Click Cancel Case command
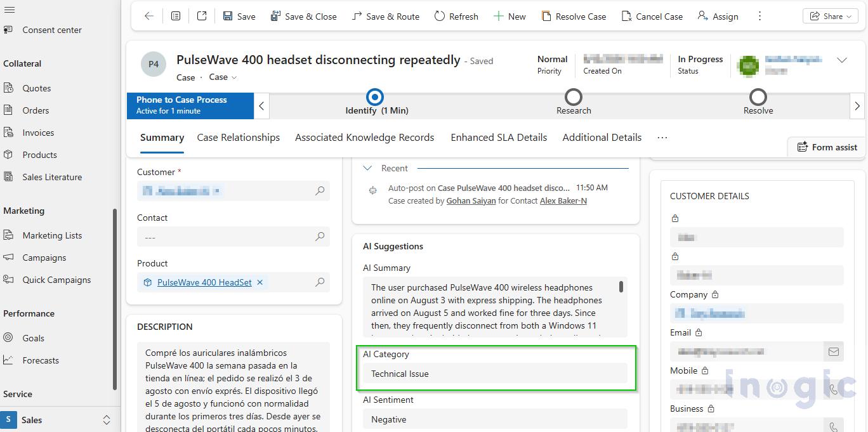This screenshot has height=432, width=868. [x=652, y=16]
